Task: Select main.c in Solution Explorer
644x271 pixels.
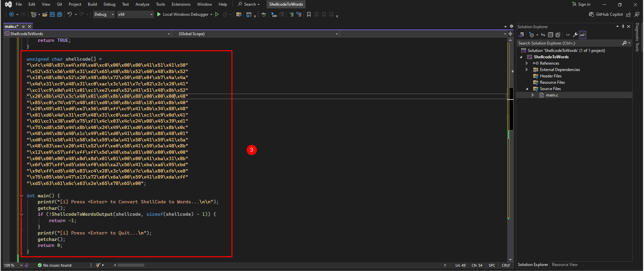Action: point(552,95)
